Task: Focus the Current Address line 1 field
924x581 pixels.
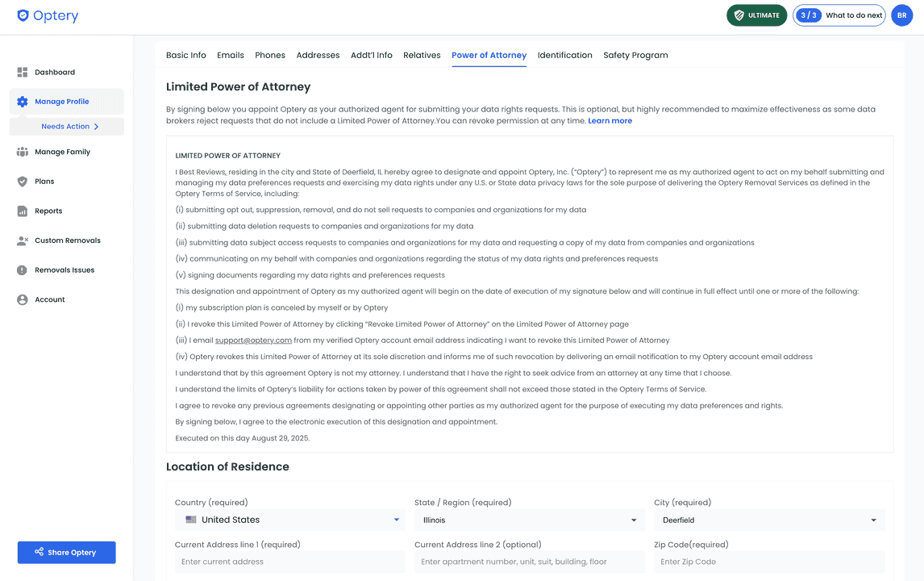Action: pos(290,562)
